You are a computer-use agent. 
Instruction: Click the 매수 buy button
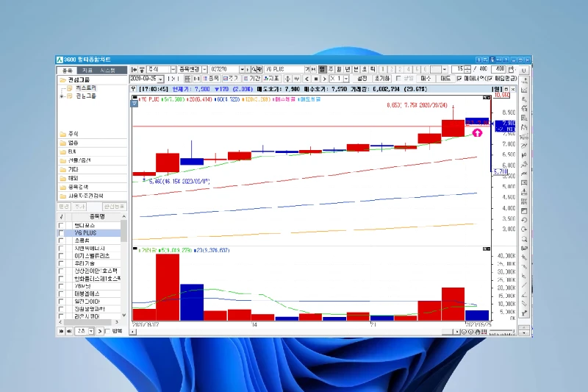point(426,78)
